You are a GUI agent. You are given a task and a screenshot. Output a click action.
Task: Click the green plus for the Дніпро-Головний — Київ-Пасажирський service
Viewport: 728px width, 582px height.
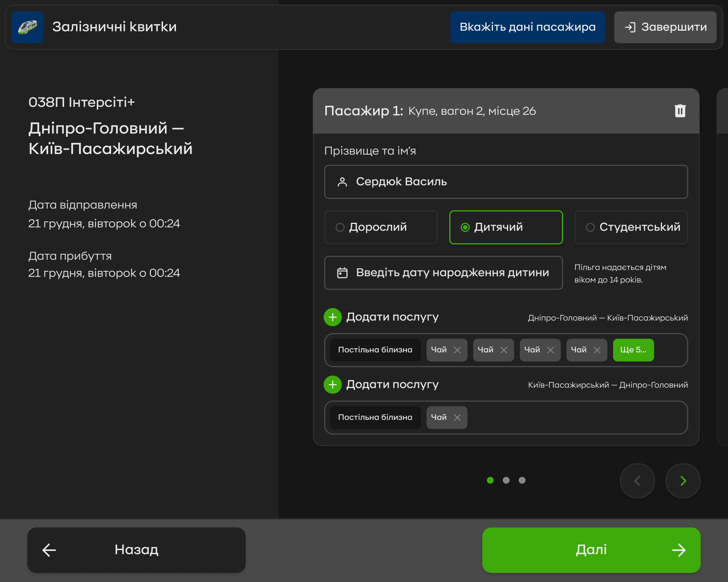tap(333, 317)
